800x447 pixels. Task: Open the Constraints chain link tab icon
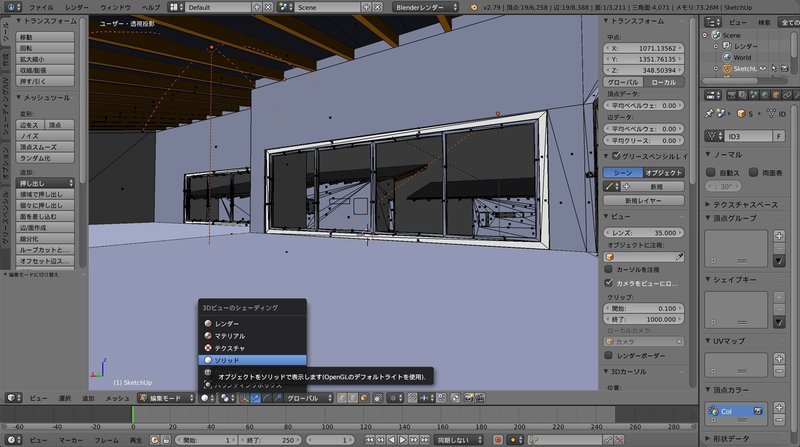pos(787,95)
